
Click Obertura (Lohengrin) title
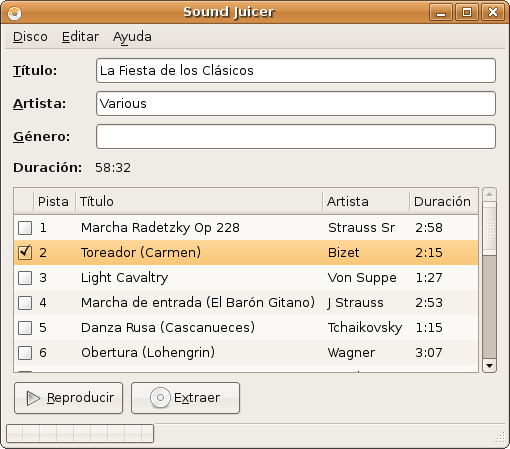148,353
